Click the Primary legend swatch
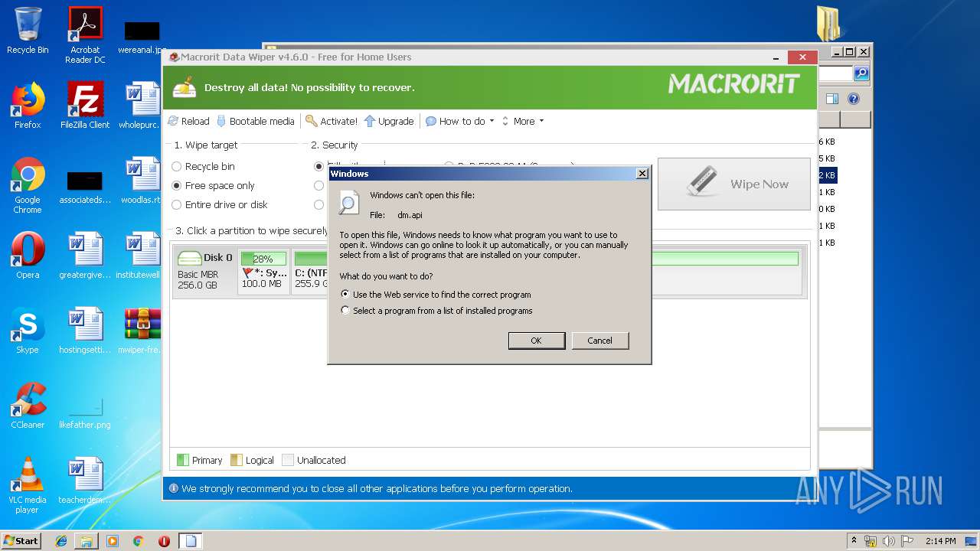The image size is (980, 551). click(x=182, y=460)
